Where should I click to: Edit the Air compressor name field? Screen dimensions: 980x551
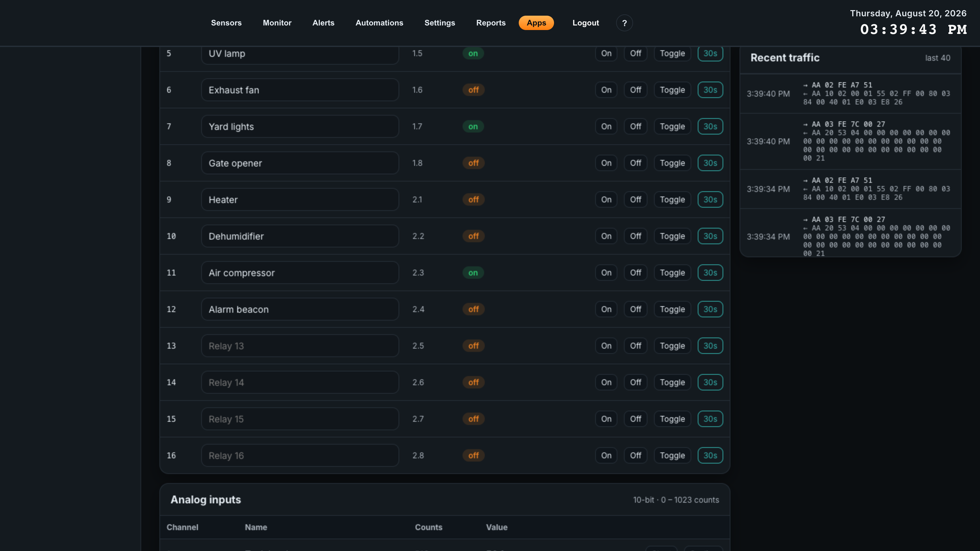pos(300,272)
